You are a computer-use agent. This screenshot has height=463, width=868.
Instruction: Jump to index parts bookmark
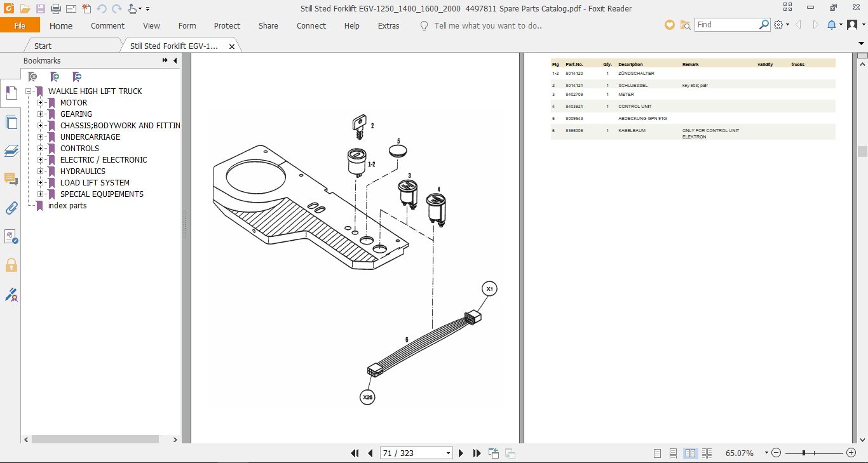tap(67, 206)
